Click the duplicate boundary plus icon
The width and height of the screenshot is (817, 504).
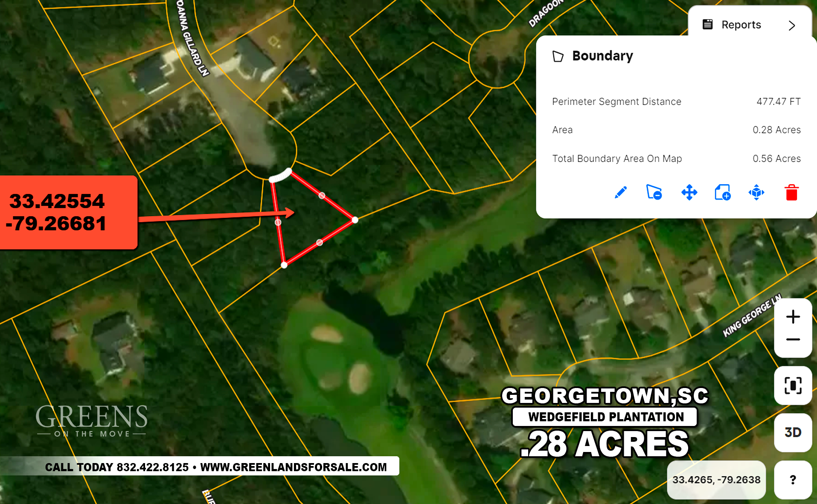pos(723,192)
